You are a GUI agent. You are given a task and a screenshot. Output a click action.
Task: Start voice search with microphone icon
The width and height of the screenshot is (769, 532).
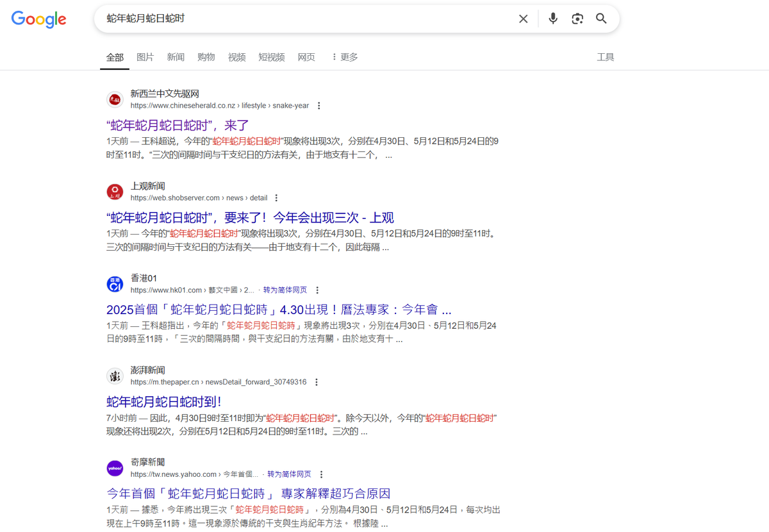[x=553, y=19]
